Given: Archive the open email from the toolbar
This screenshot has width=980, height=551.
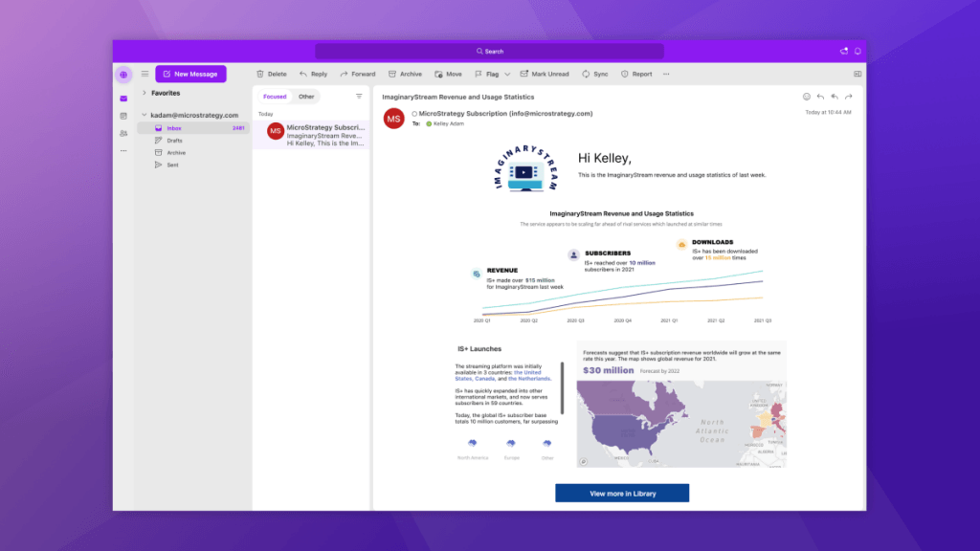Looking at the screenshot, I should pyautogui.click(x=405, y=74).
